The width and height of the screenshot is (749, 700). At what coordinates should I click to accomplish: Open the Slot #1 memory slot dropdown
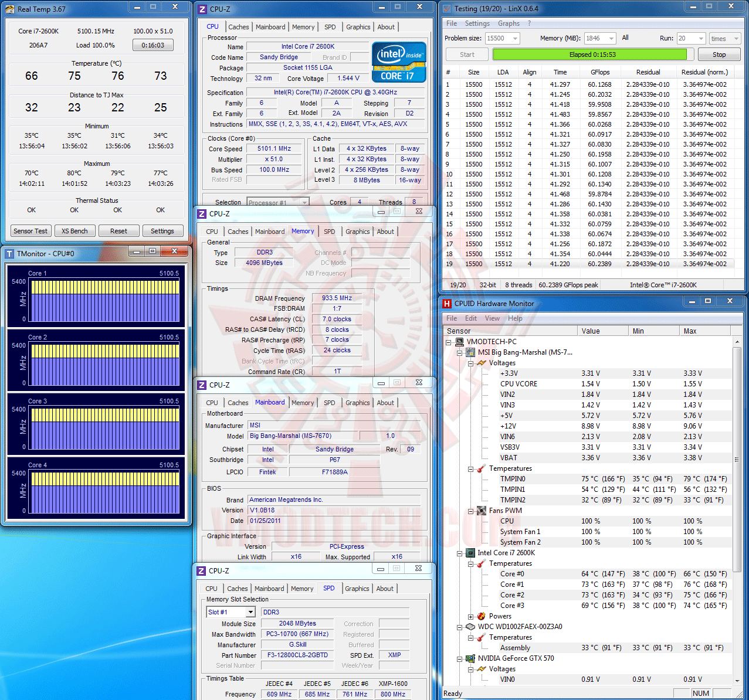(250, 612)
